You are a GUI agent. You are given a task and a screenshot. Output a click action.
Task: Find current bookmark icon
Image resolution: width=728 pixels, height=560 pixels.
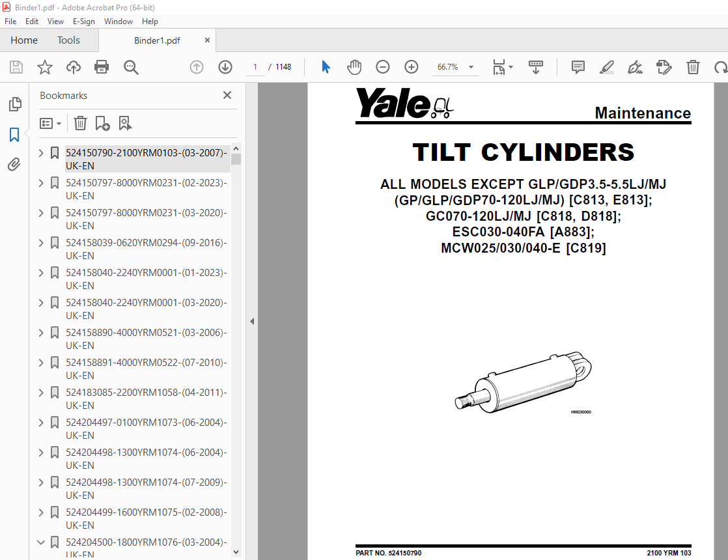[x=125, y=123]
